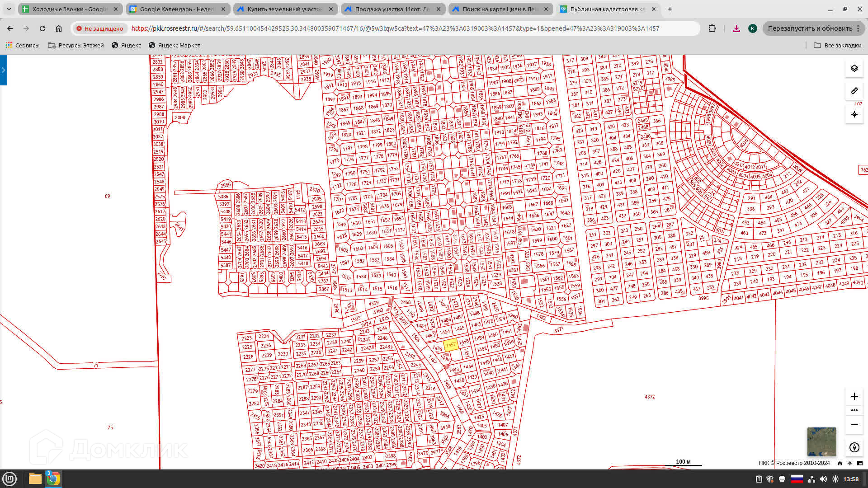868x488 pixels.
Task: Open the three-dots zoom options
Action: (x=854, y=410)
